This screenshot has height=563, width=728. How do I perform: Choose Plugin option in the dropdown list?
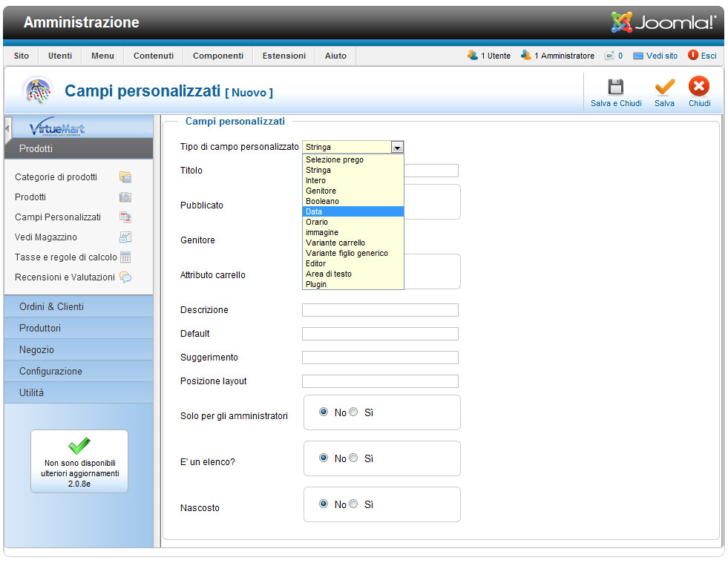[x=352, y=284]
